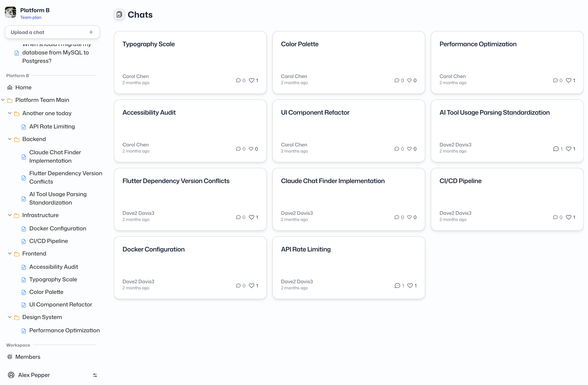588x385 pixels.
Task: Collapse the Infrastructure folder
Action: tap(10, 215)
